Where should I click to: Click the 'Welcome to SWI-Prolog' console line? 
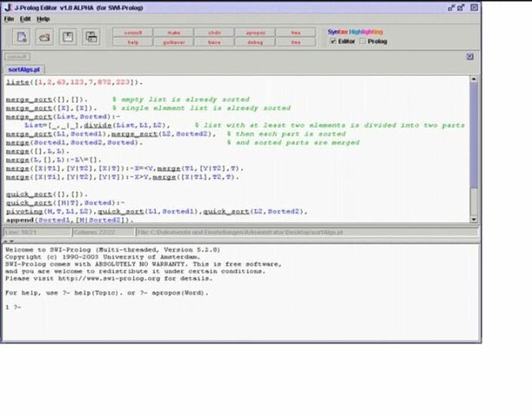[x=112, y=250]
